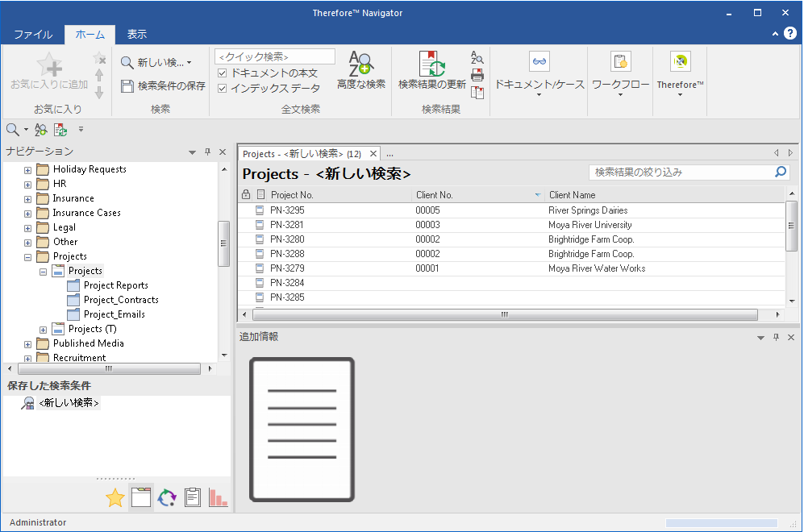Open the ドキュメント/ケース ribbon menu
Viewport: 804px width, 532px height.
tap(539, 74)
